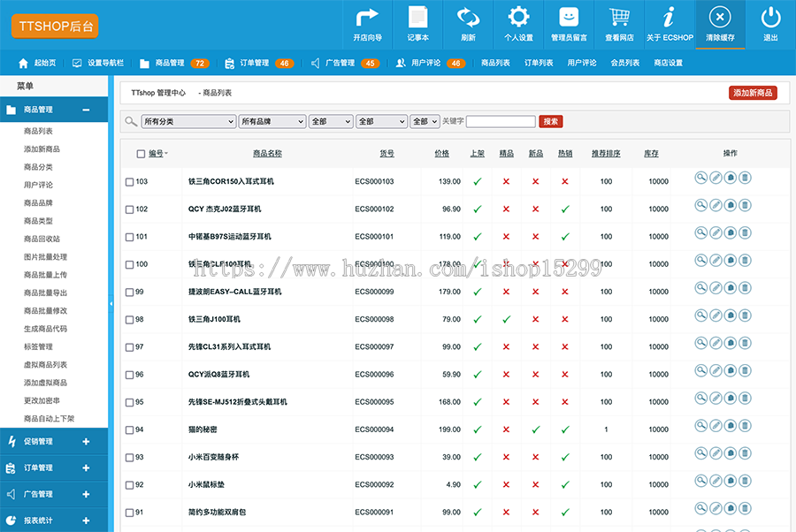The width and height of the screenshot is (796, 532).
Task: Click the red 添加新商品 button
Action: (x=753, y=93)
